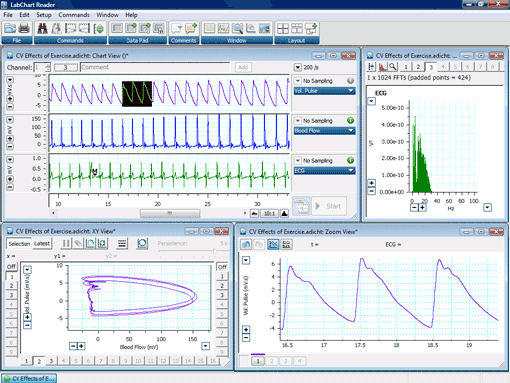Screen dimensions: 510x383
Task: Click the overlay channels icon in Zoom View
Action: point(273,245)
